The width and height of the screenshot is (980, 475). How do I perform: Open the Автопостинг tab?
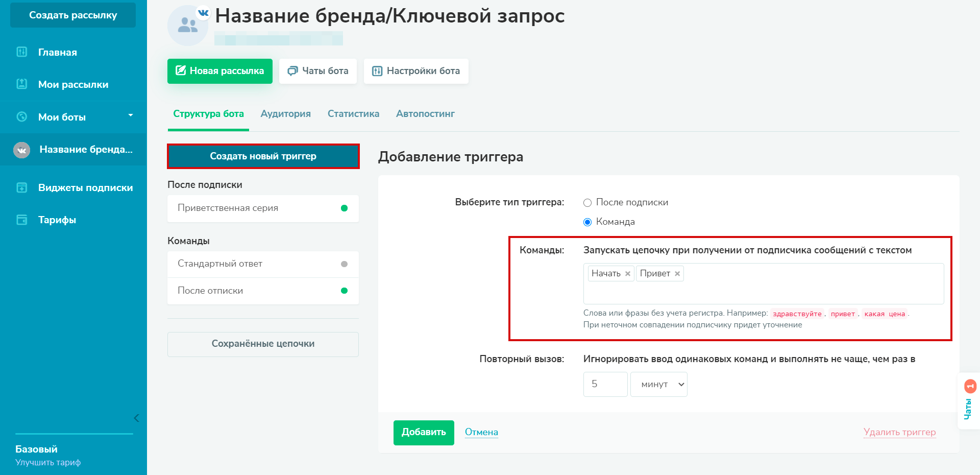coord(425,114)
